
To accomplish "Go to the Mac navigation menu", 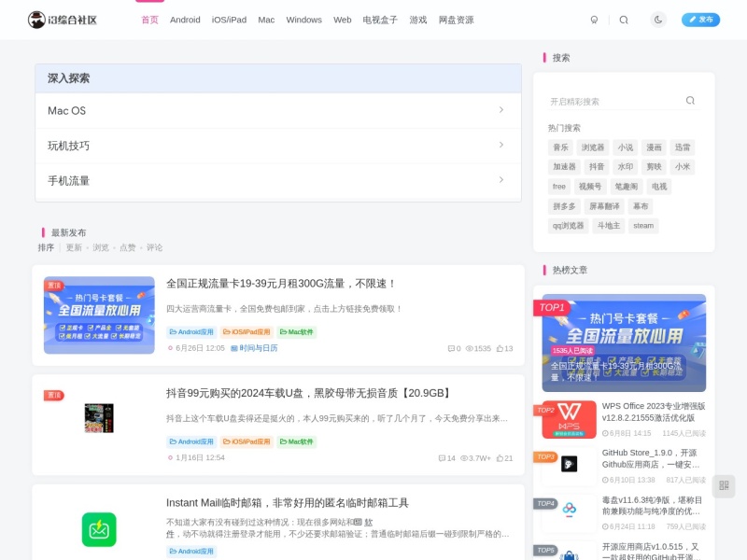I will tap(266, 20).
